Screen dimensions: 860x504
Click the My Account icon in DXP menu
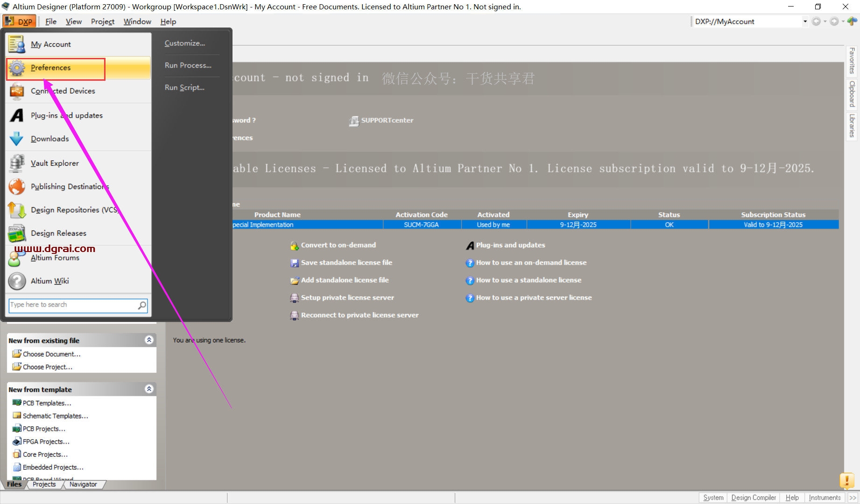[x=17, y=44]
